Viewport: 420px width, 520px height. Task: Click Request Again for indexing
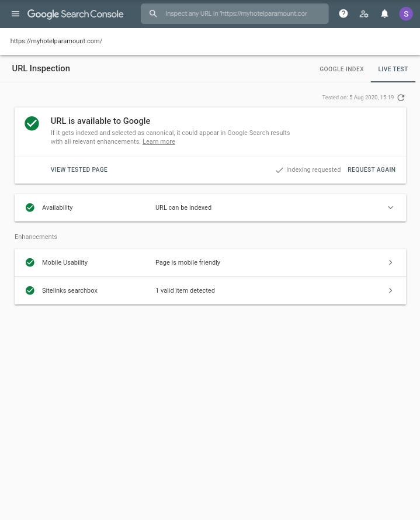[372, 169]
